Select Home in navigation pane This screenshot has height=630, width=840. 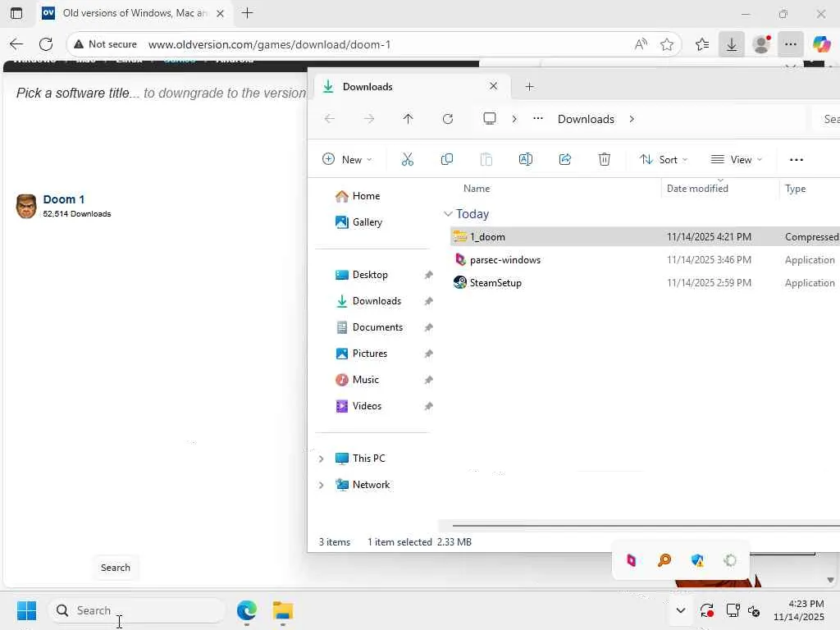pyautogui.click(x=366, y=196)
